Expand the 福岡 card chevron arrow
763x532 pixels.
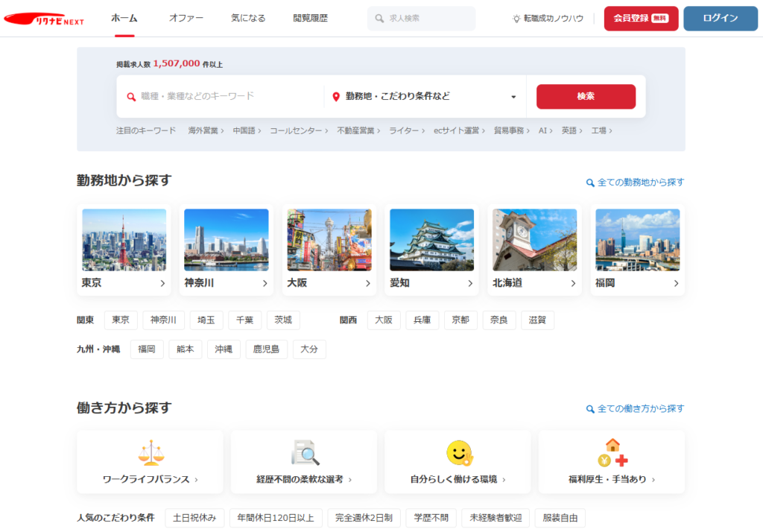676,283
